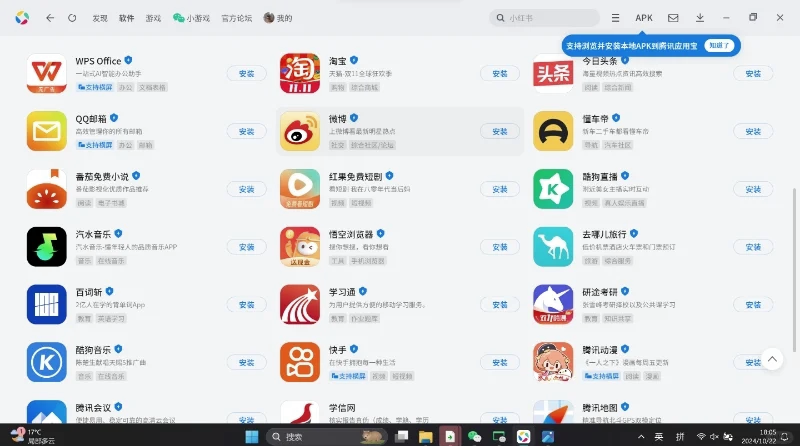Image resolution: width=800 pixels, height=446 pixels.
Task: Open the hamburger menu icon
Action: tap(615, 18)
